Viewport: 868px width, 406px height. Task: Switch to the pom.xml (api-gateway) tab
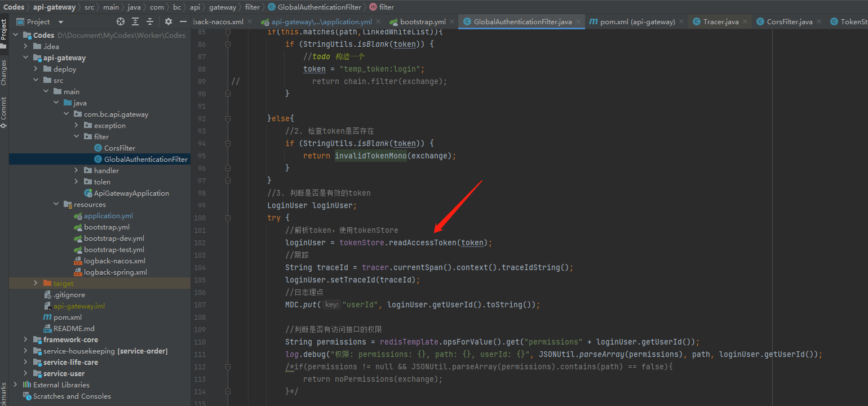[x=637, y=21]
